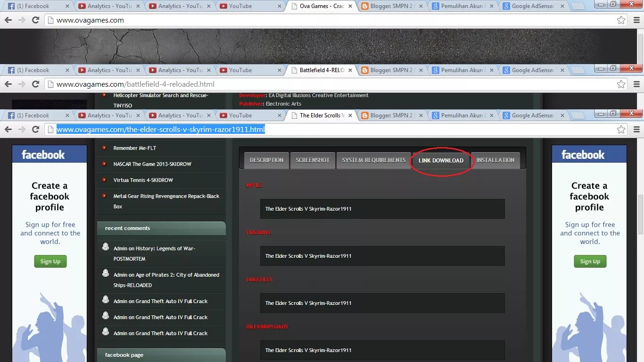Close the Ova Games tab in the top window
Screen dimensions: 644x362
pyautogui.click(x=350, y=6)
